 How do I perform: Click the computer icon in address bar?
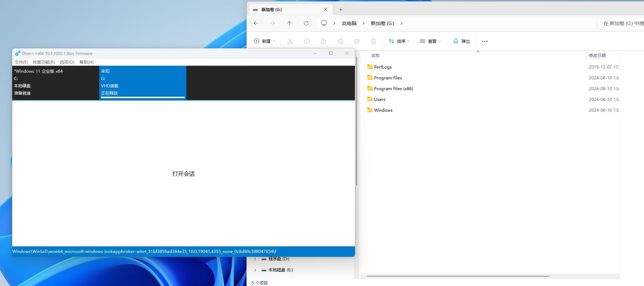coord(324,23)
